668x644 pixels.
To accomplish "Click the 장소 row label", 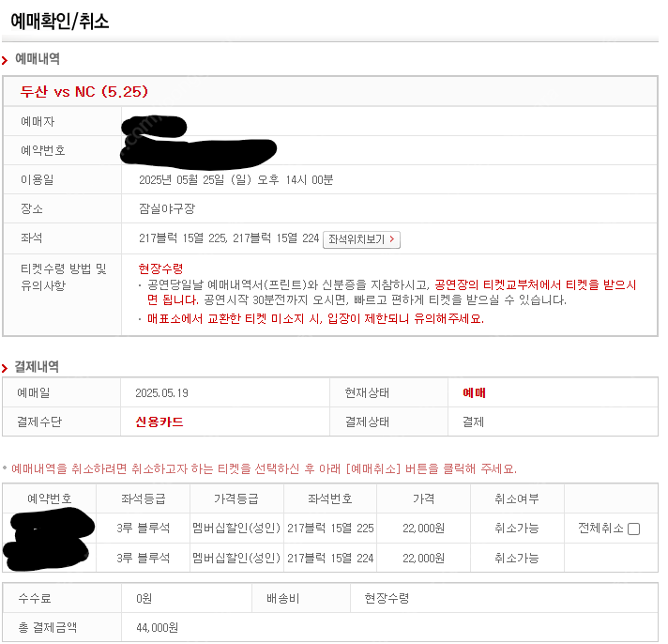I will [x=32, y=208].
